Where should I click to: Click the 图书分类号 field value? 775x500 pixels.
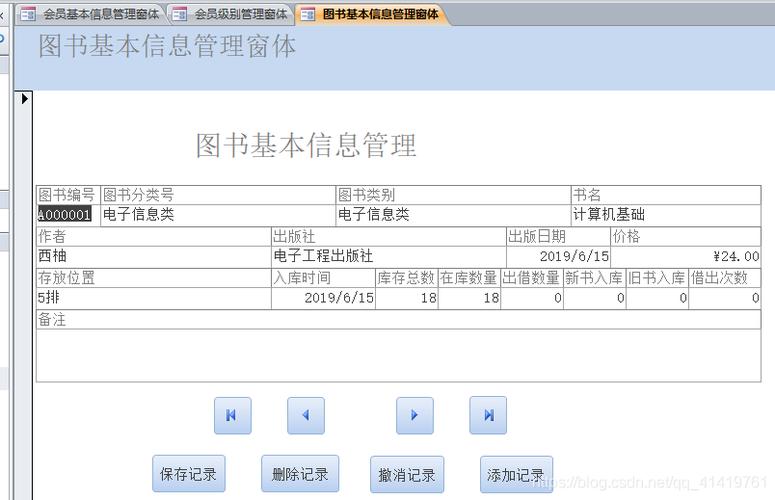point(218,215)
